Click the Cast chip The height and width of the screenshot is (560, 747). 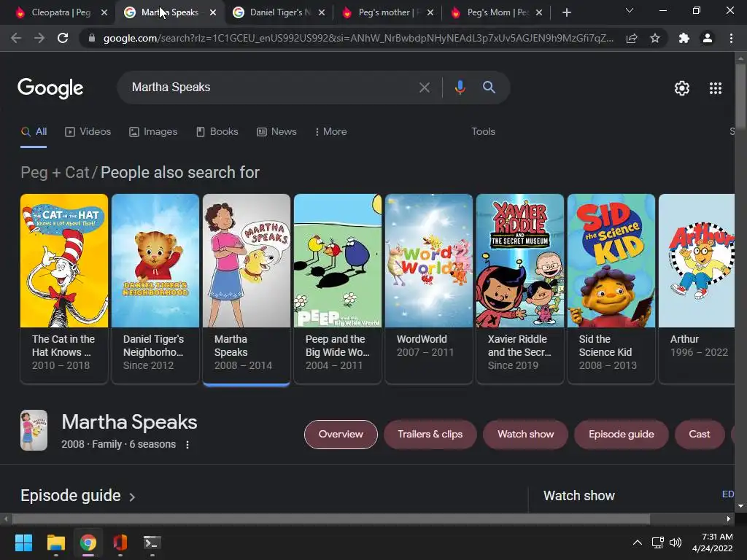pyautogui.click(x=700, y=435)
